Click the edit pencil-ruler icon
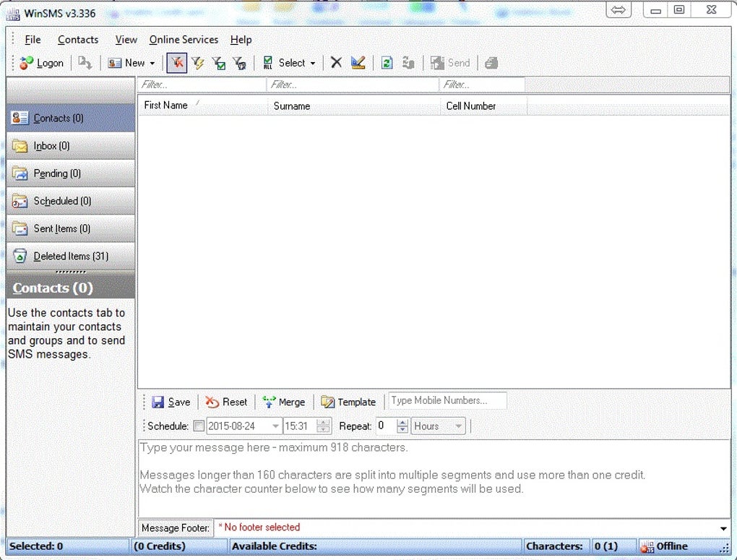This screenshot has width=737, height=560. (x=358, y=63)
